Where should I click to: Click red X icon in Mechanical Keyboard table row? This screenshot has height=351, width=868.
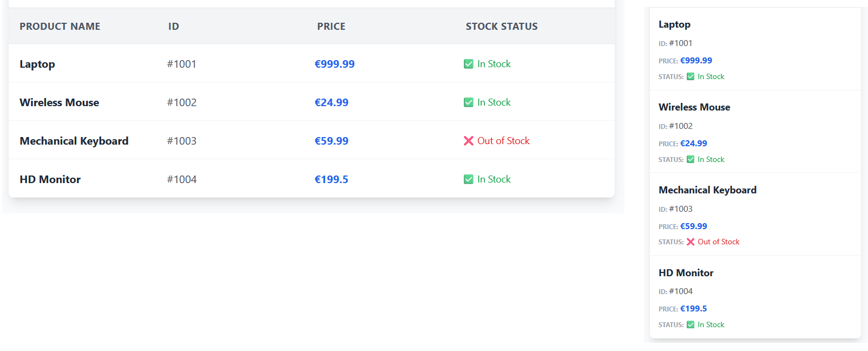469,141
